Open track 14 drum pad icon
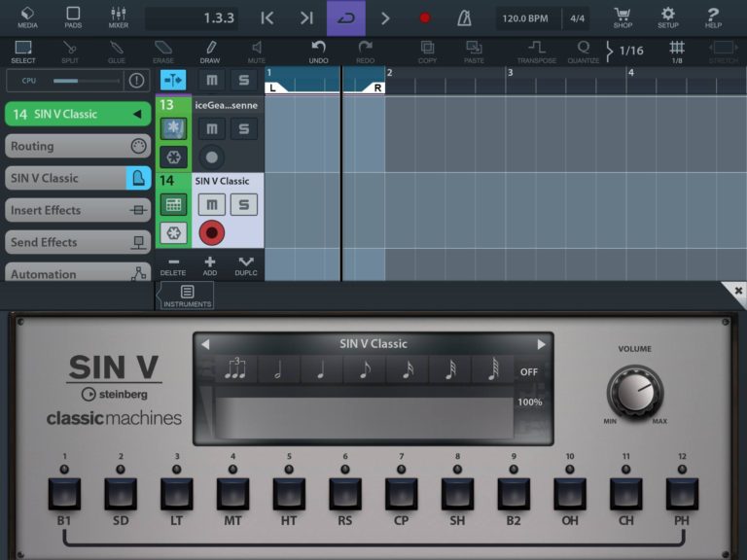 point(173,205)
